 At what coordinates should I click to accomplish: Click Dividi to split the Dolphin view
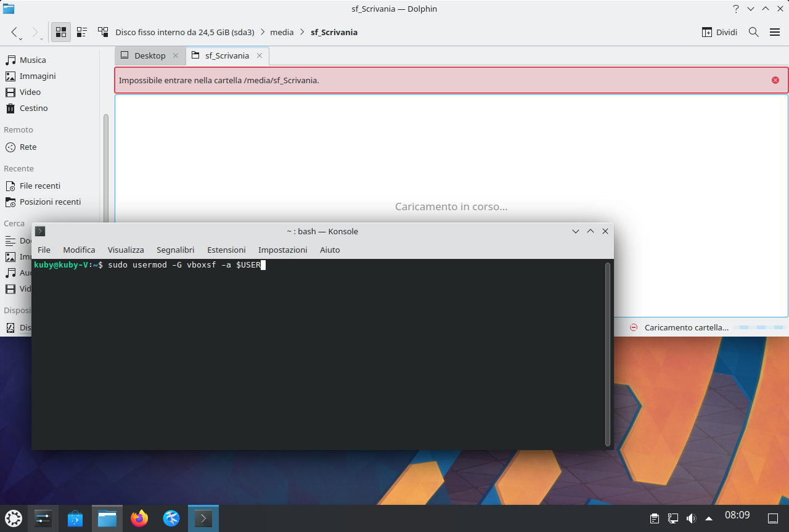coord(719,32)
